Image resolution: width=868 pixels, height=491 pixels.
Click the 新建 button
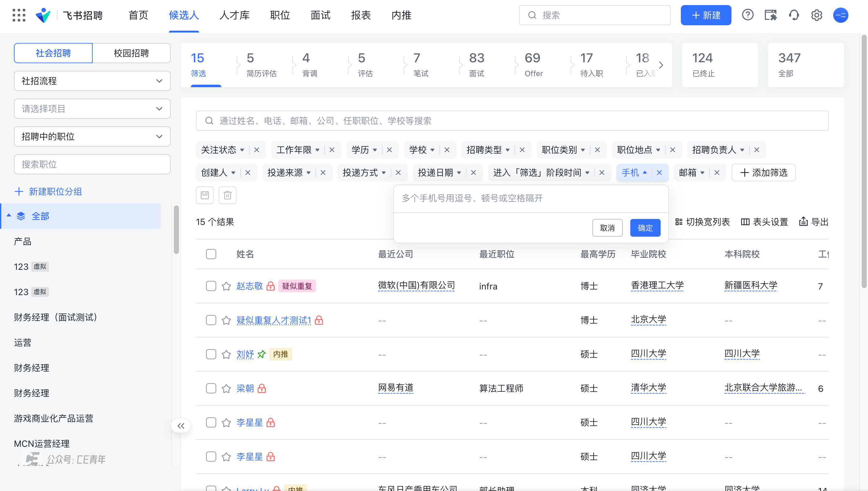(706, 15)
